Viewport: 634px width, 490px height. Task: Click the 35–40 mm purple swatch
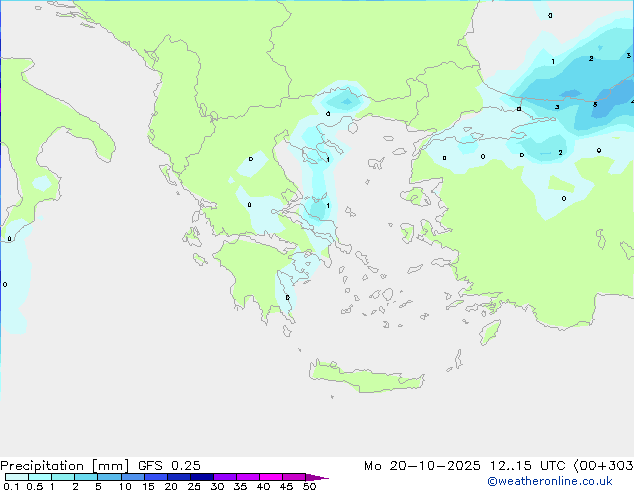coord(247,477)
